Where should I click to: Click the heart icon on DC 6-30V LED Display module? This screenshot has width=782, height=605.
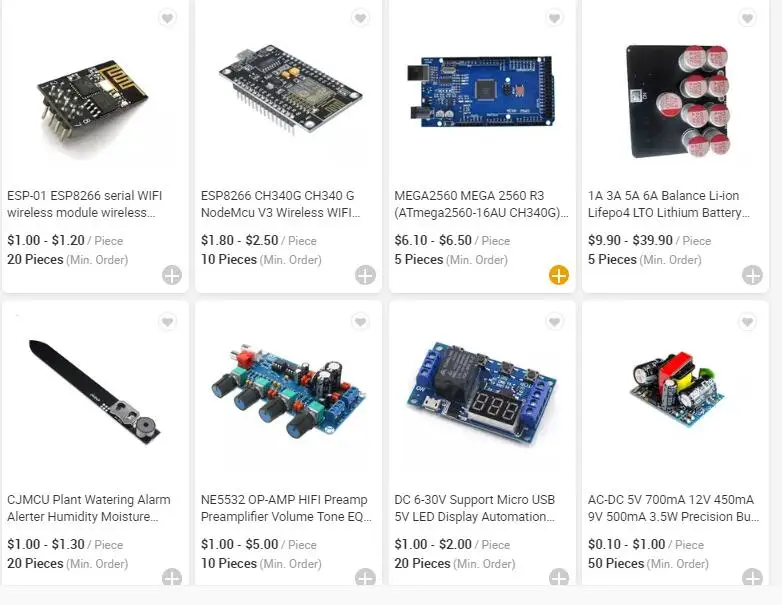[554, 322]
